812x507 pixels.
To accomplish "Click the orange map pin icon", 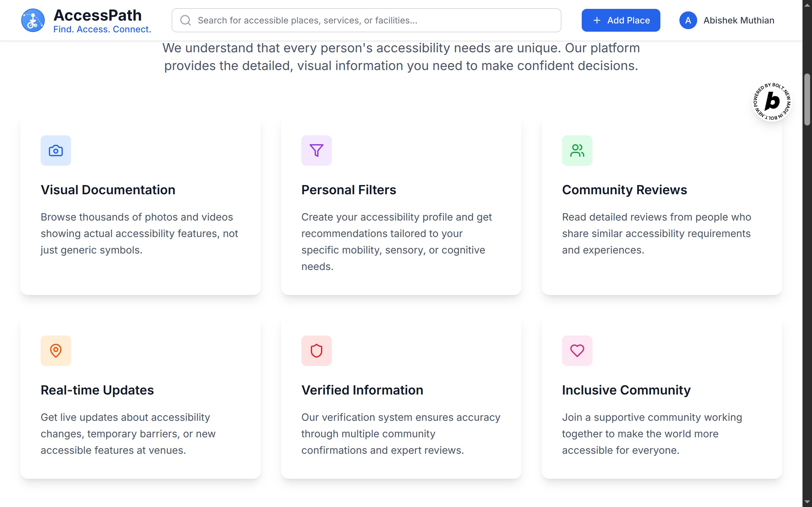I will click(56, 351).
